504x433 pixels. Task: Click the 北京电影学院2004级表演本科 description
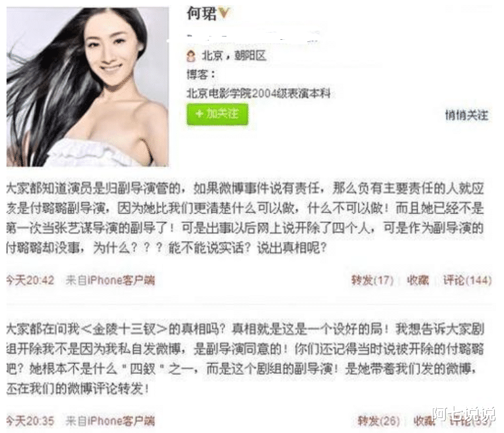(x=259, y=93)
